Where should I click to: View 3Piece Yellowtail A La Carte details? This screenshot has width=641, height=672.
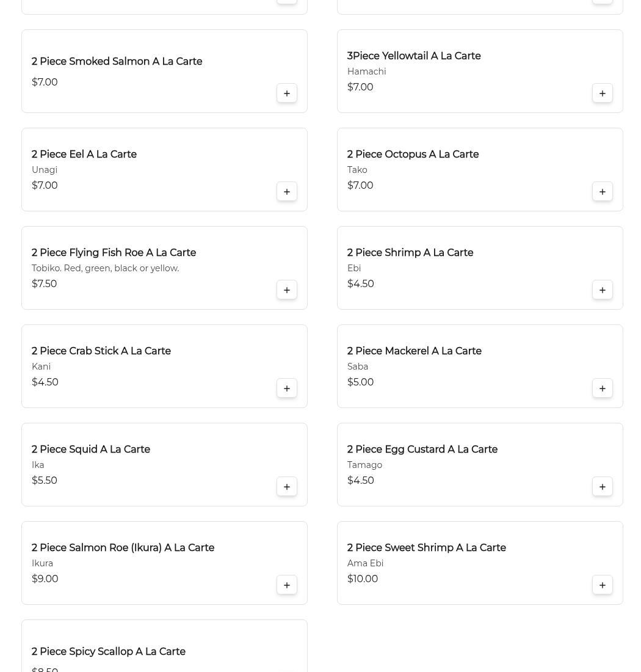tap(414, 56)
